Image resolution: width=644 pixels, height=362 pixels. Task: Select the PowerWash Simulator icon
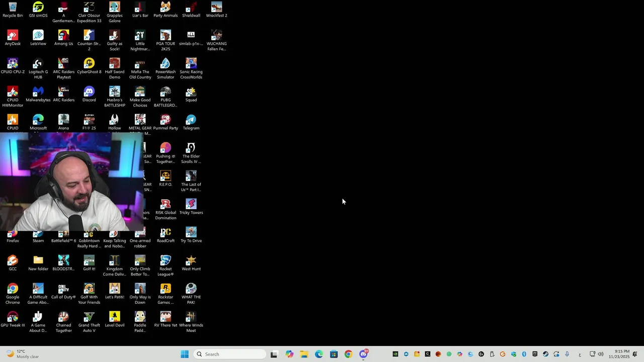[x=166, y=68]
